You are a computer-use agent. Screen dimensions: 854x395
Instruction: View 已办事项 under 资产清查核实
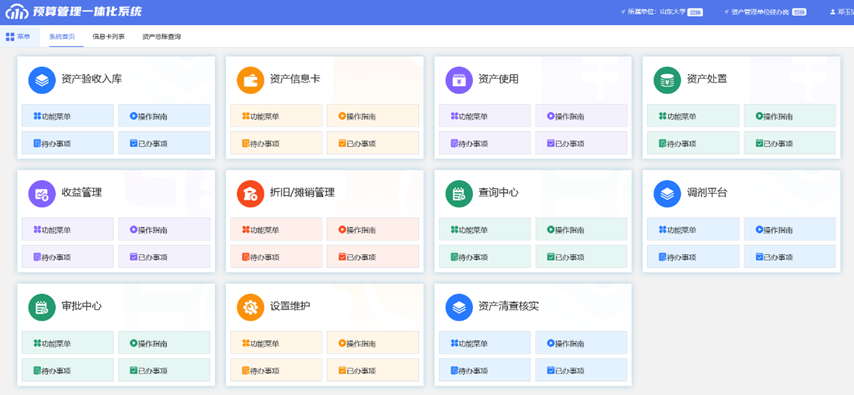(x=581, y=370)
